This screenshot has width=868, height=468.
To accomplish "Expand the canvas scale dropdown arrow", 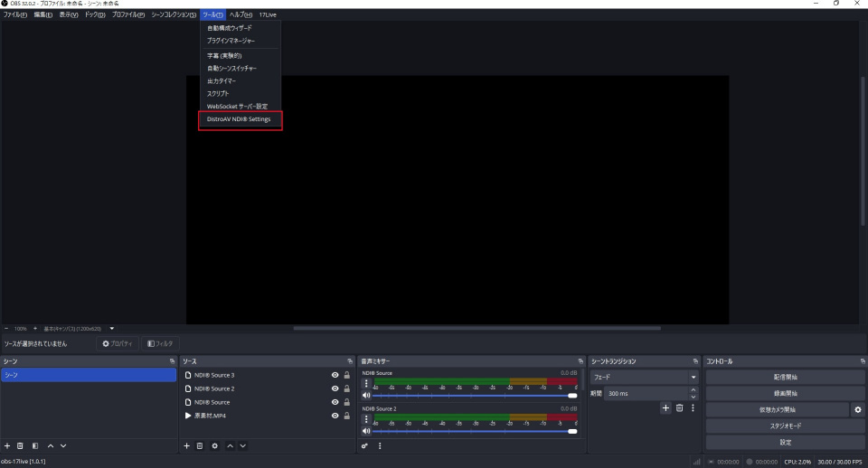I will 112,328.
